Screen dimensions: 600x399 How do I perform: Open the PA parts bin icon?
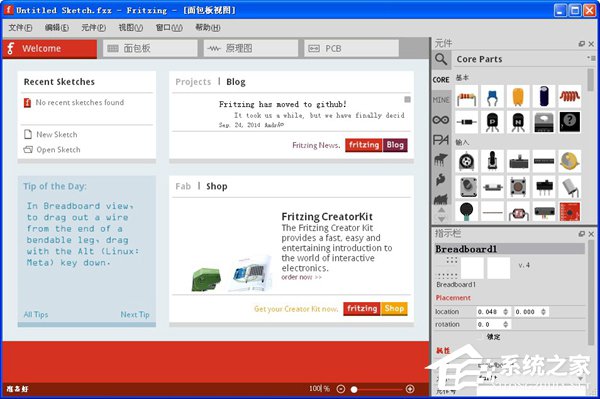[441, 140]
